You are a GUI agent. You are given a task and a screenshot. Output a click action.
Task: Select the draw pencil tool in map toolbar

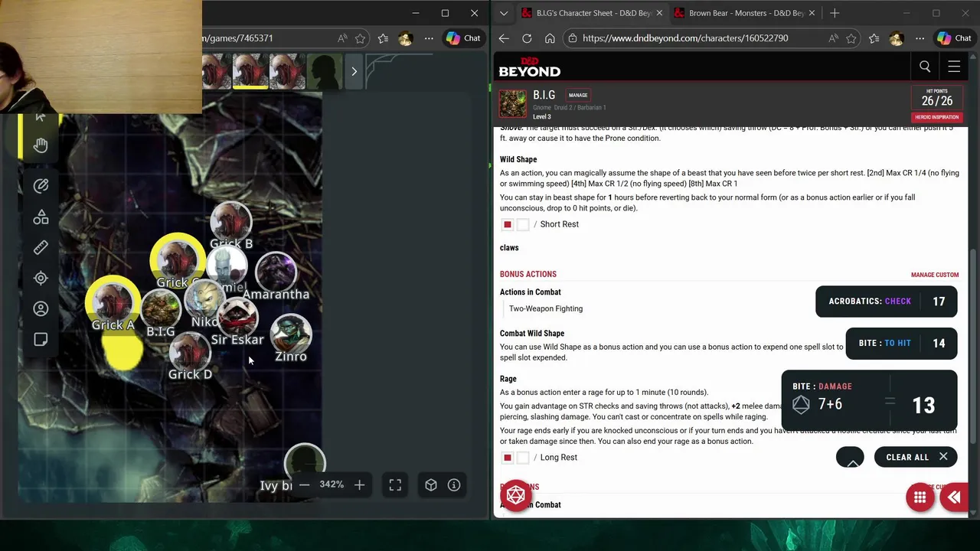41,185
